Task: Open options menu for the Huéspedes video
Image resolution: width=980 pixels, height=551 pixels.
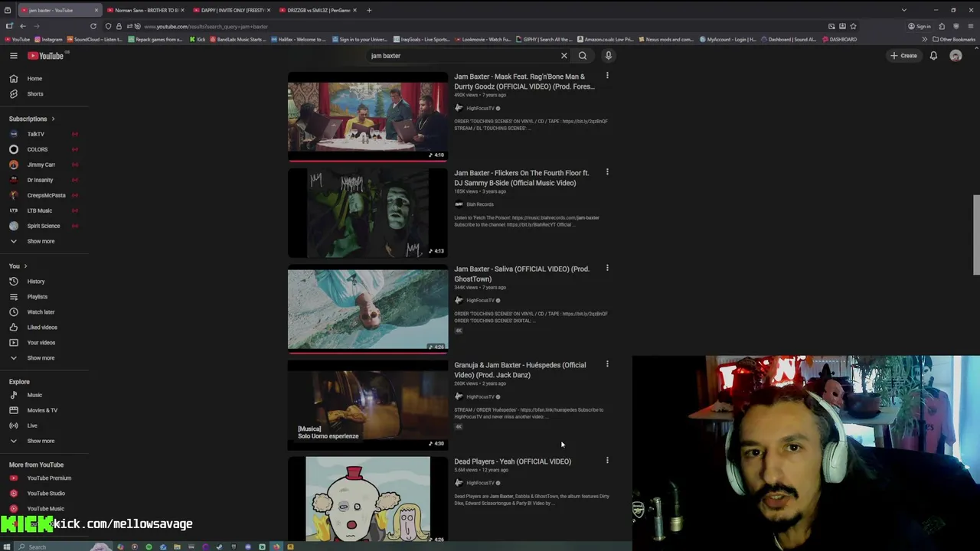Action: pyautogui.click(x=607, y=364)
